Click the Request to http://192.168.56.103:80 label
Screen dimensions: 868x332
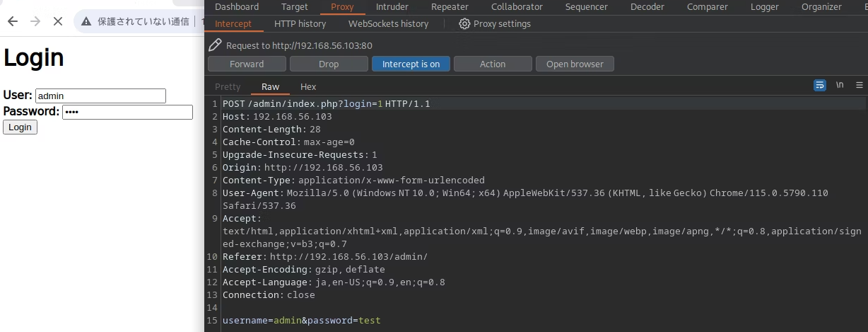point(299,46)
